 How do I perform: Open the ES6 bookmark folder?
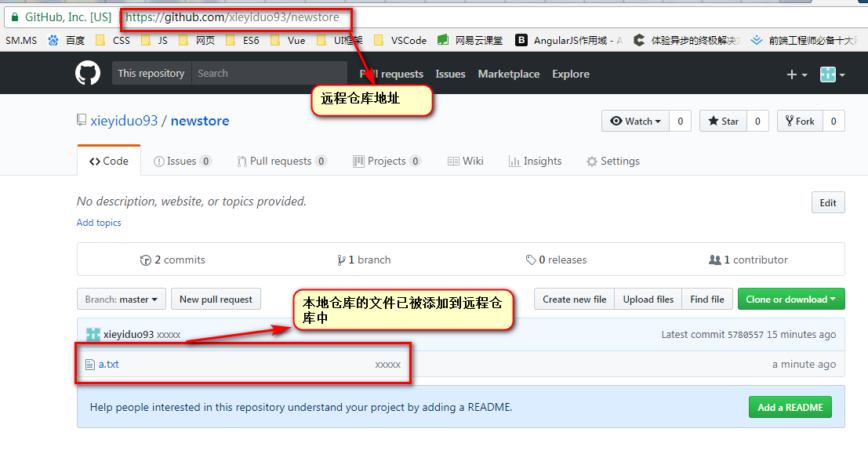pos(242,41)
